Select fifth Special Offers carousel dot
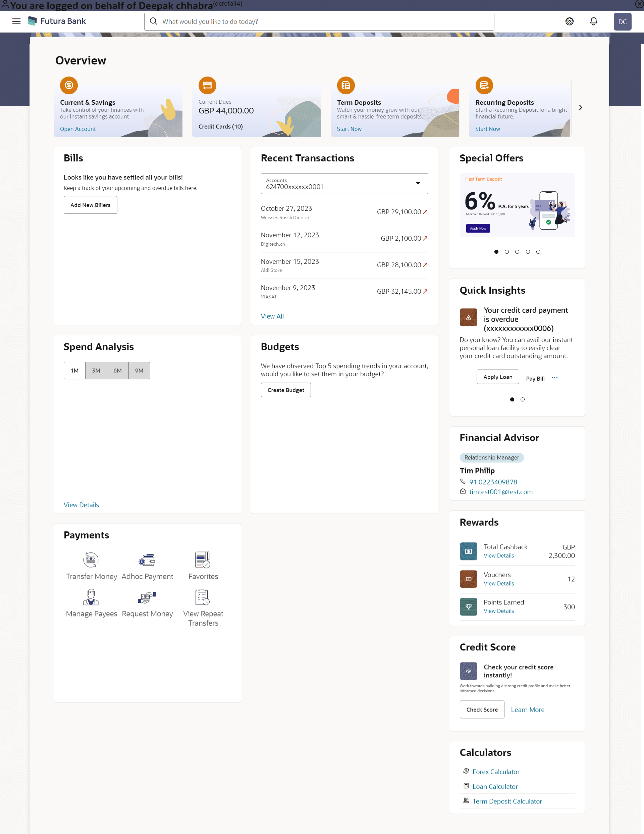The width and height of the screenshot is (644, 834). tap(538, 252)
